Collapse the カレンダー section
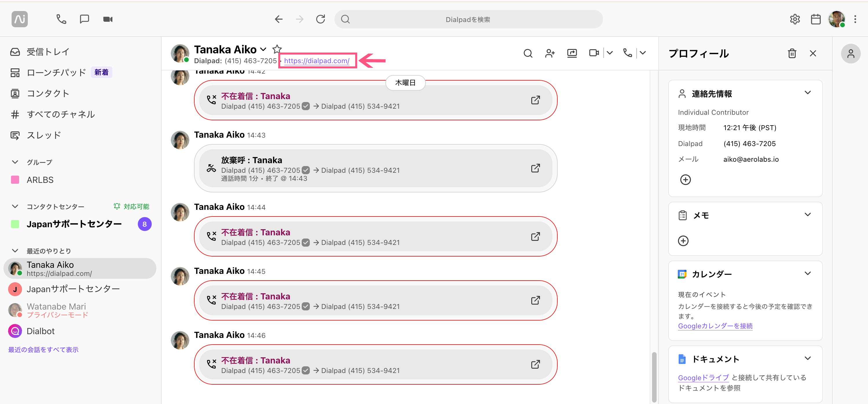This screenshot has width=868, height=404. [807, 274]
